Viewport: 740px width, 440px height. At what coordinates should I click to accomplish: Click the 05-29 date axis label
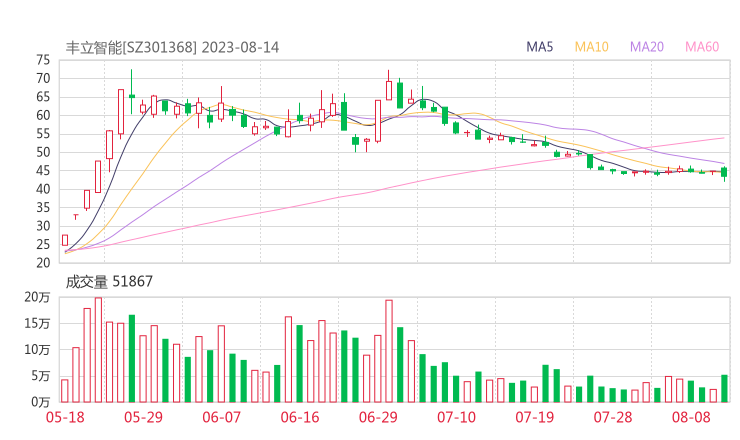[x=143, y=417]
